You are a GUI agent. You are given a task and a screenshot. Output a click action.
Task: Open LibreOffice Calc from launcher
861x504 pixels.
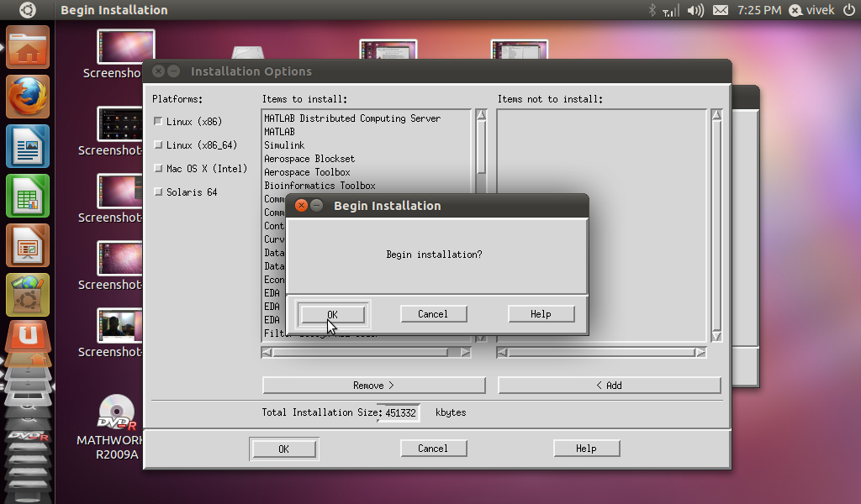(28, 196)
